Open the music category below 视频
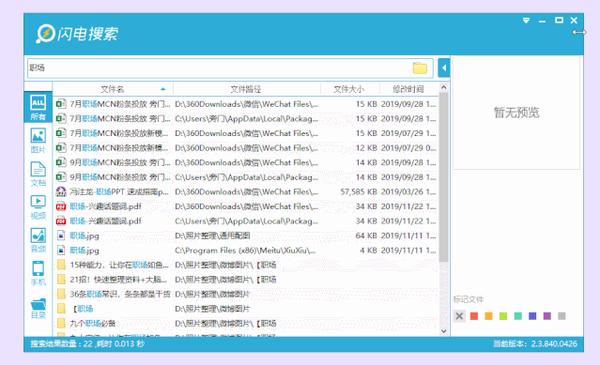This screenshot has height=365, width=600. (x=38, y=240)
